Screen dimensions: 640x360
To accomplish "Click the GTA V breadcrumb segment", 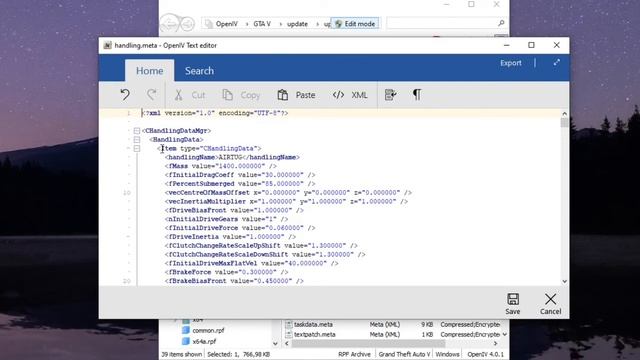I will click(x=262, y=24).
